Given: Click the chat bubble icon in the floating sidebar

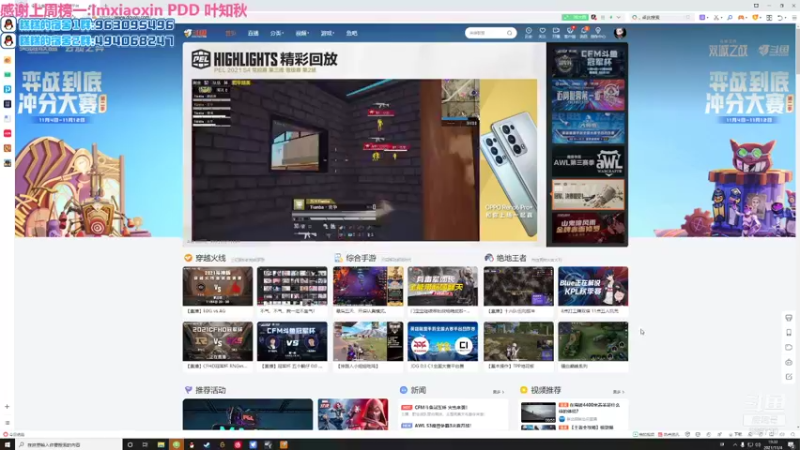Looking at the screenshot, I should click(x=788, y=347).
